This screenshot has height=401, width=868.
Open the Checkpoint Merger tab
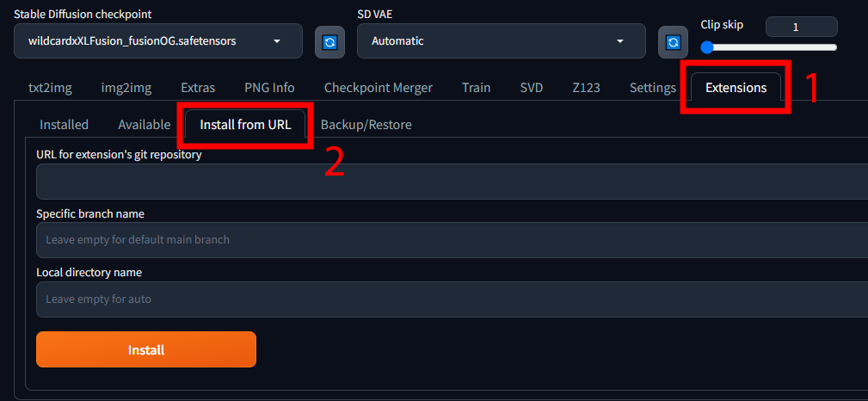tap(379, 88)
